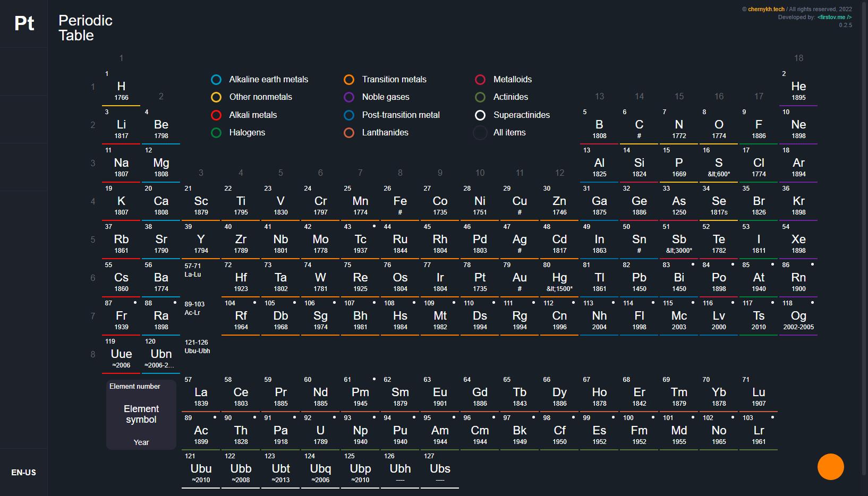Click the Periodic Table title text
The width and height of the screenshot is (868, 496).
tap(85, 28)
